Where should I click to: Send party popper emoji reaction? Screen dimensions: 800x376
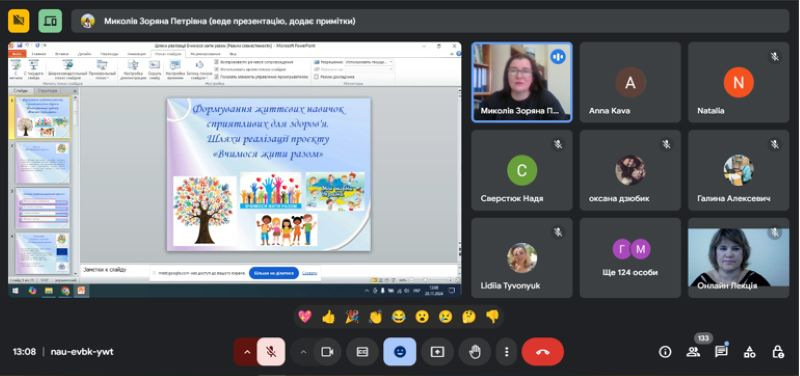pos(352,317)
